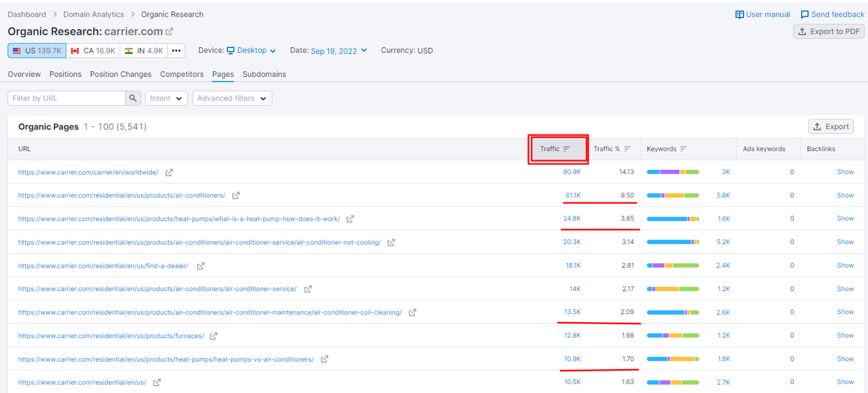
Task: Click the India flag database icon
Action: tap(129, 51)
